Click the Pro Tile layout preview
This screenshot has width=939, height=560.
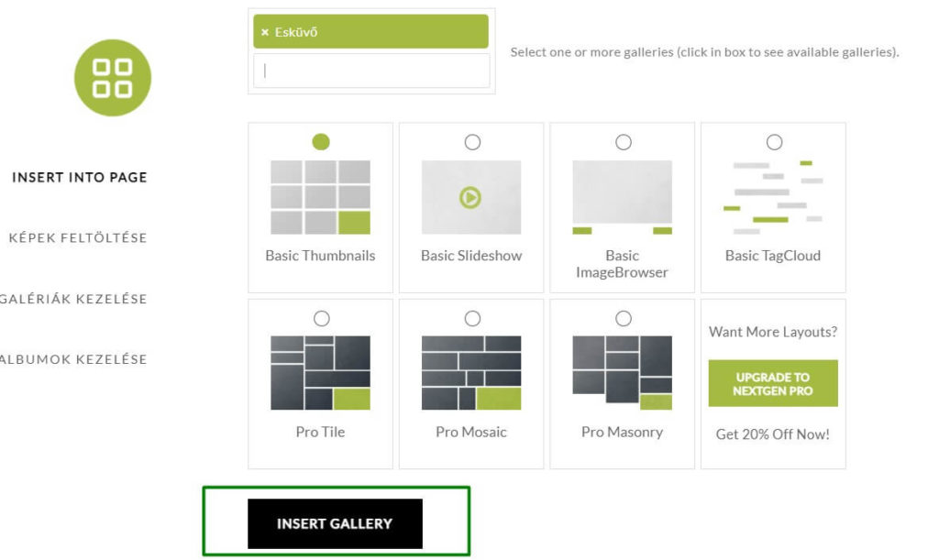pos(320,373)
